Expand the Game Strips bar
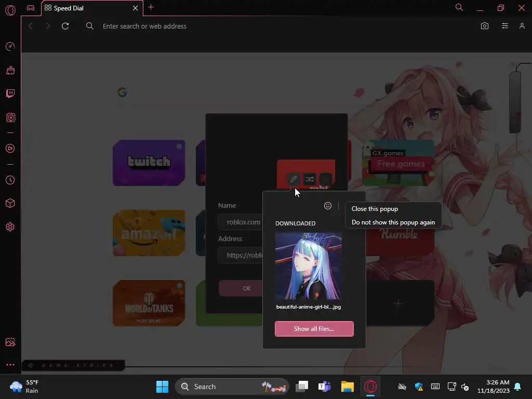Viewport: 532px width, 399px height. click(x=73, y=365)
